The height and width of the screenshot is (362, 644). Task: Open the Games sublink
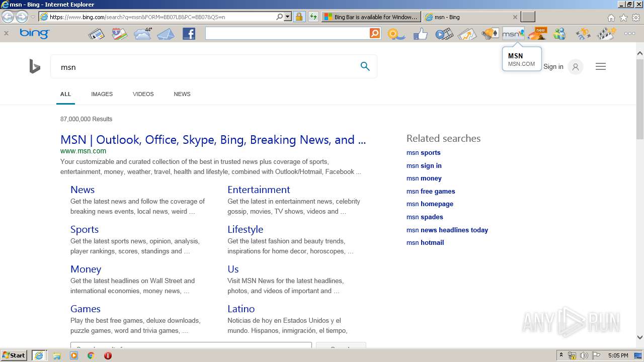pyautogui.click(x=86, y=309)
